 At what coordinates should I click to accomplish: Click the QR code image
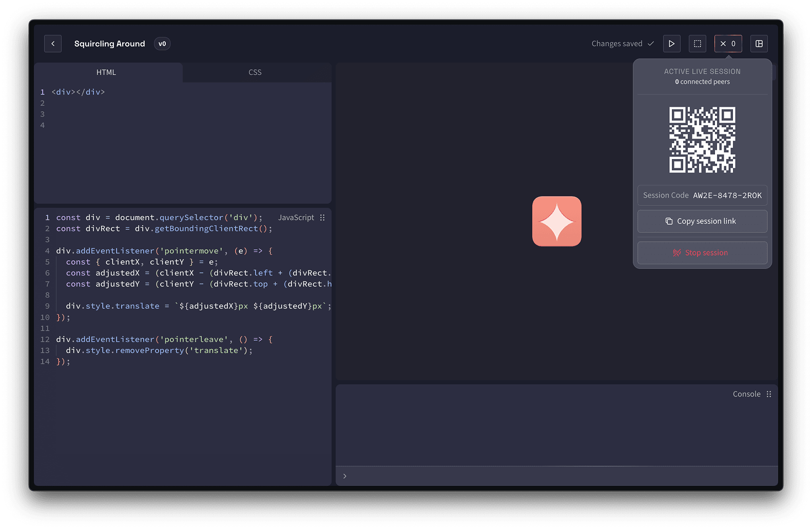[702, 140]
